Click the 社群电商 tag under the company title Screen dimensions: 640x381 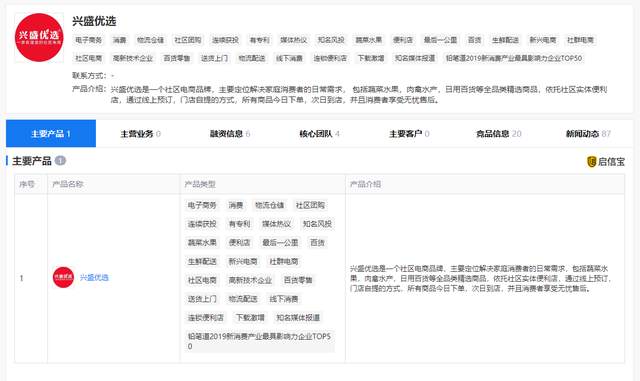coord(580,40)
